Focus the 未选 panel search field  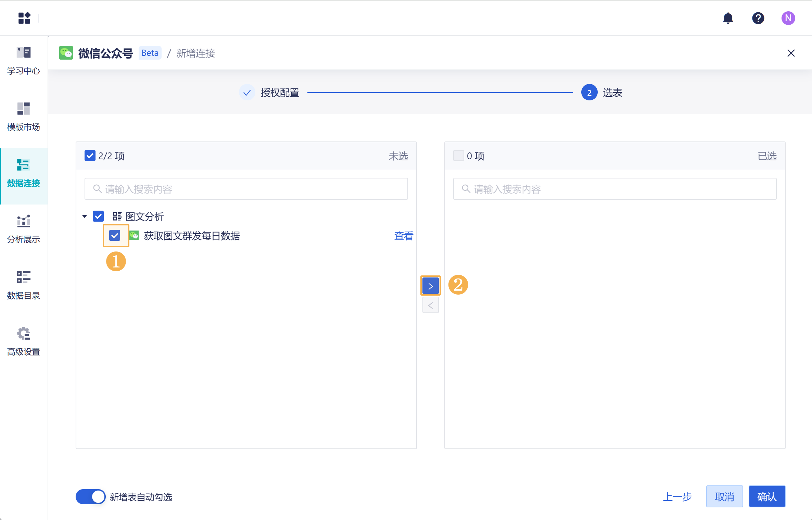[x=246, y=189]
